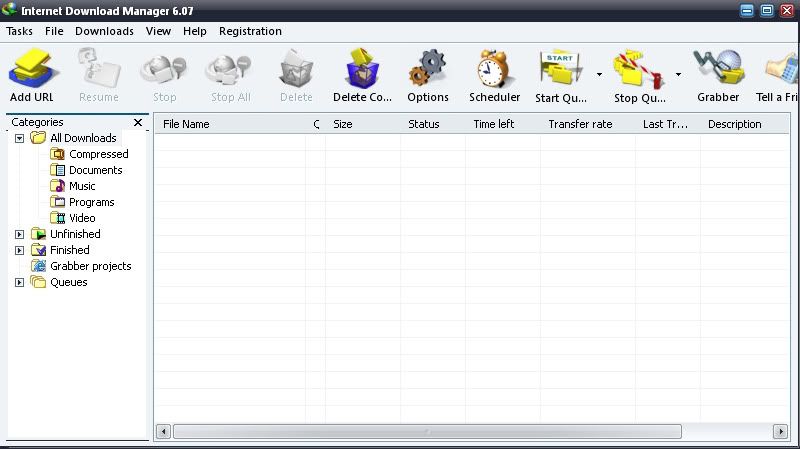The image size is (800, 449).
Task: Select the Queues label in tree
Action: pyautogui.click(x=68, y=282)
